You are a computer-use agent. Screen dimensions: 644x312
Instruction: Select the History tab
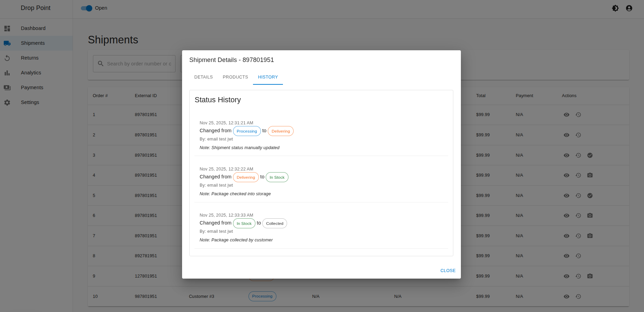(x=268, y=77)
